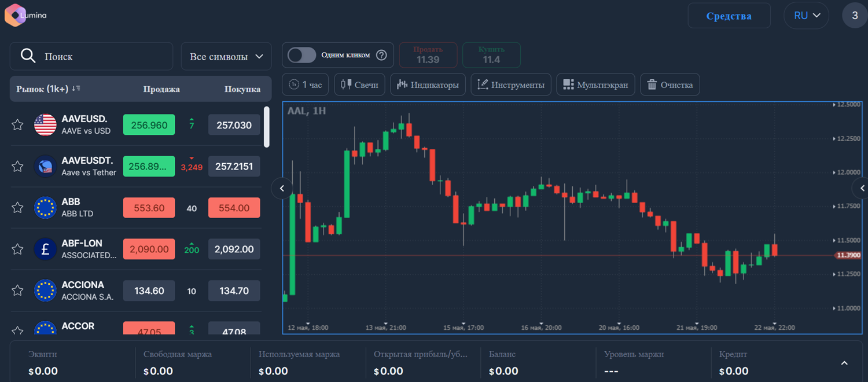Toggle the Одним кликом switch
The width and height of the screenshot is (868, 382).
[302, 55]
